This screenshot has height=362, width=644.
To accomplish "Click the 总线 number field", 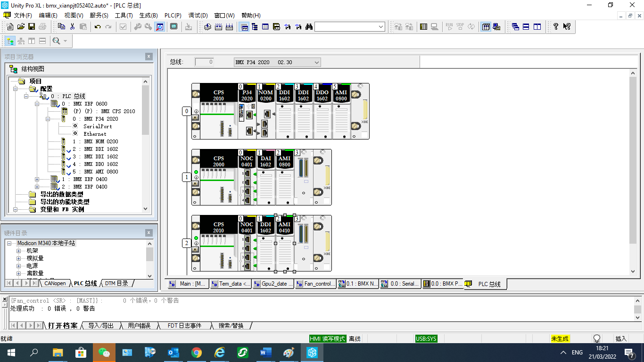I will [x=204, y=62].
